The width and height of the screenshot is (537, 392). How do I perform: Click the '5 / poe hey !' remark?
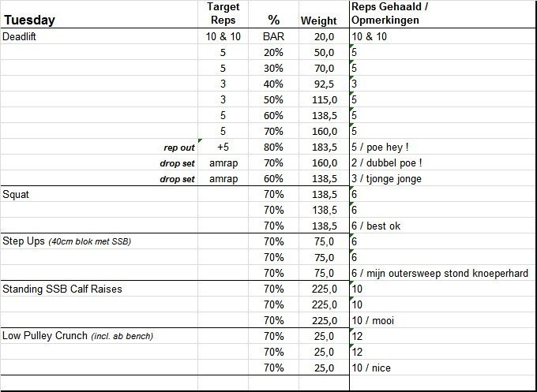[383, 147]
